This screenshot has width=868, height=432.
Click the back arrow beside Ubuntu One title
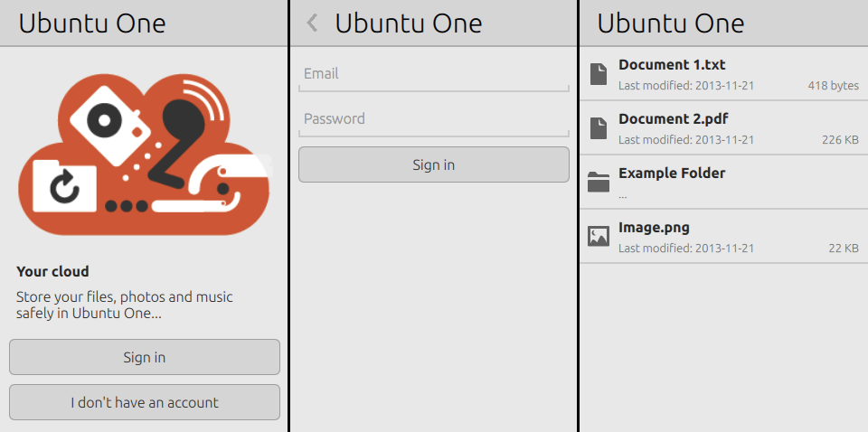pyautogui.click(x=312, y=23)
